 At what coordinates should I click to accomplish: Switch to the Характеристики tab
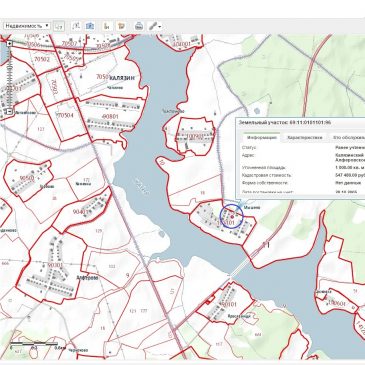click(305, 137)
